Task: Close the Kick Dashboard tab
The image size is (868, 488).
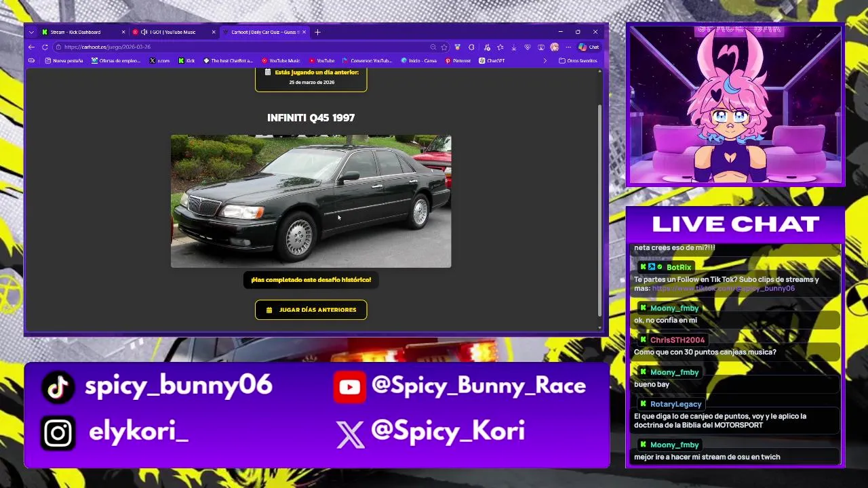Action: coord(123,32)
